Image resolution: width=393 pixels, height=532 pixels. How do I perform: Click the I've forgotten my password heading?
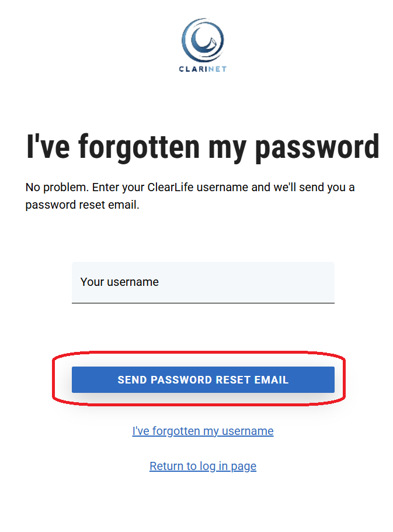pyautogui.click(x=203, y=146)
